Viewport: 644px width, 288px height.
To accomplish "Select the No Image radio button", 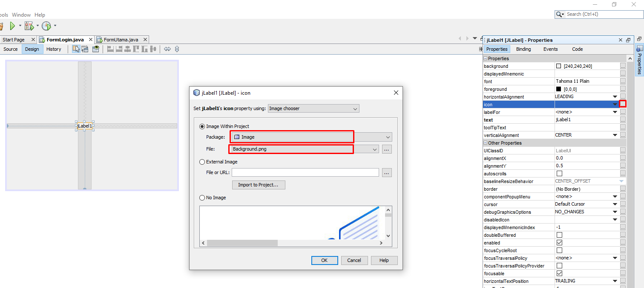I will click(x=202, y=198).
